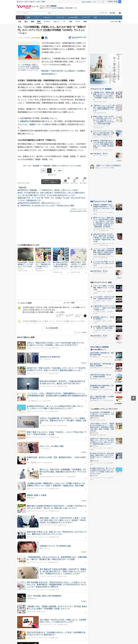Open the ライブ main navigation tab
This screenshot has height=644, width=138.
point(37,17)
